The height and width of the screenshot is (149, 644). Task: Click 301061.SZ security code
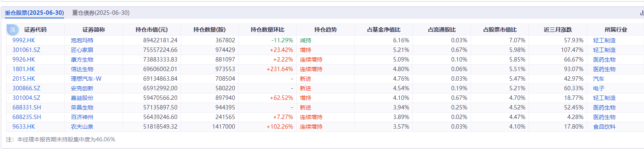pyautogui.click(x=26, y=50)
